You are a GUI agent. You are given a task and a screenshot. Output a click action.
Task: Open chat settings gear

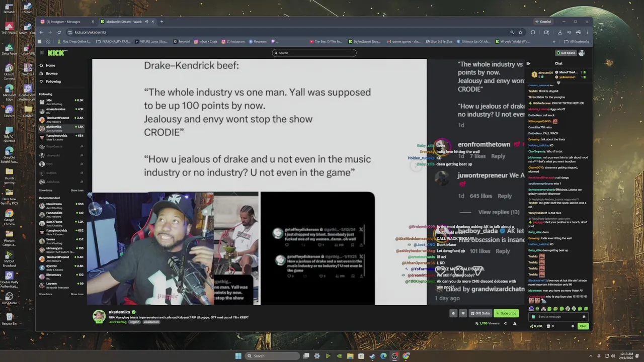573,326
